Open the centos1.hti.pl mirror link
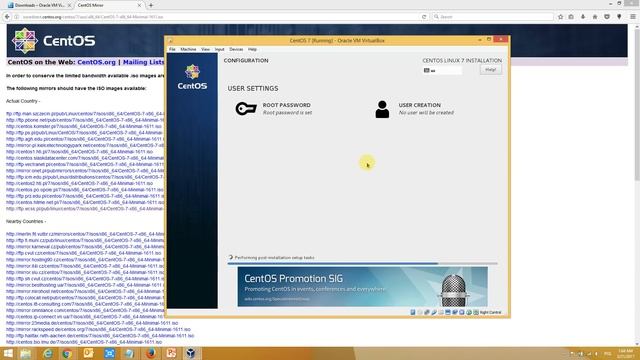Viewport: 640px width, 360px height. pyautogui.click(x=79, y=151)
